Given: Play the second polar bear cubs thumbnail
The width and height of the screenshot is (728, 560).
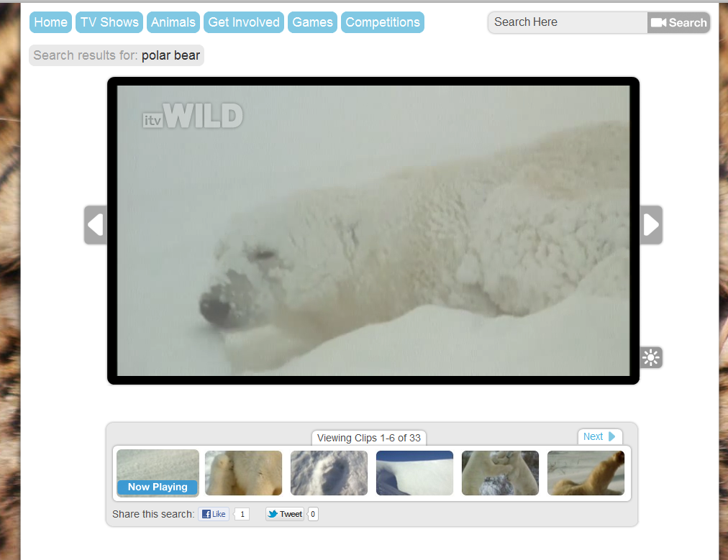Looking at the screenshot, I should click(x=243, y=473).
